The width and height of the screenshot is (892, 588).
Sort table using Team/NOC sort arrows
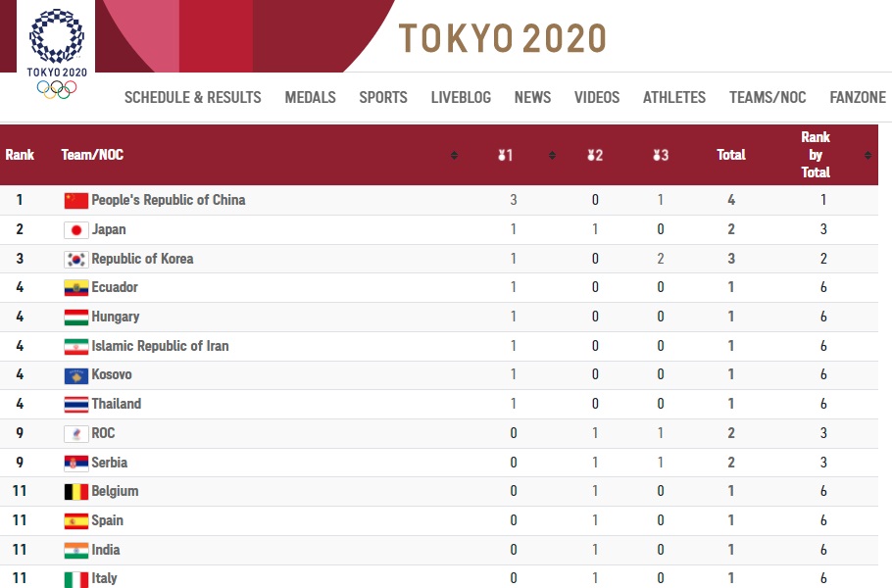[x=454, y=155]
